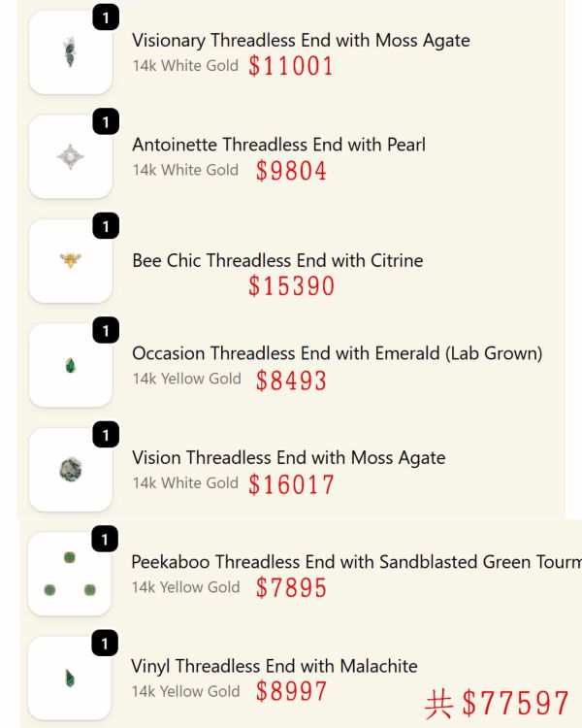
Task: Click the Vision Moss Agate round thumbnail
Action: [70, 470]
